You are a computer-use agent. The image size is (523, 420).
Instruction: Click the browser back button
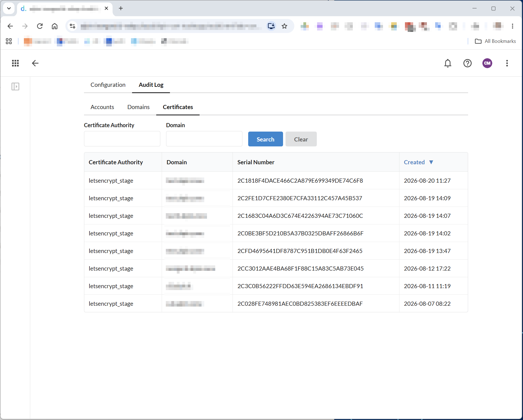(x=10, y=26)
